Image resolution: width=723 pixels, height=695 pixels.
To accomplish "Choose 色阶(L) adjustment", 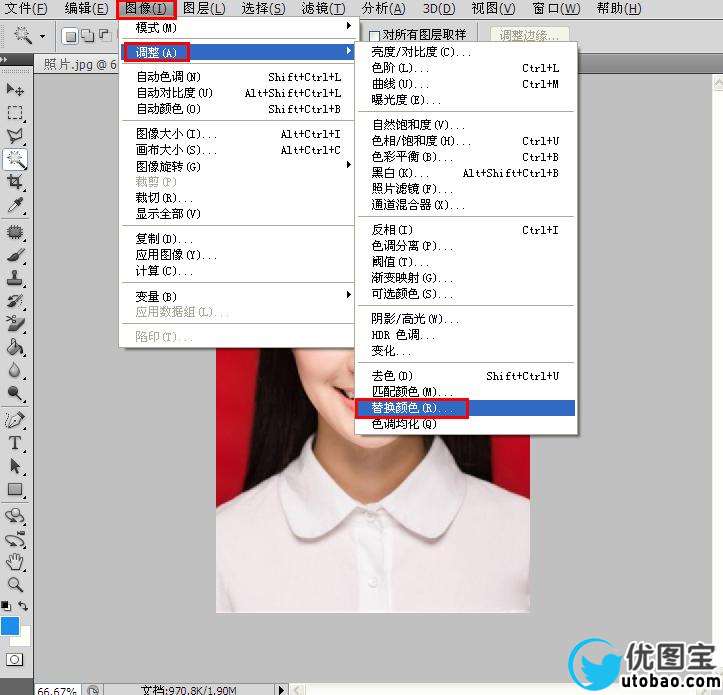I will pyautogui.click(x=466, y=68).
